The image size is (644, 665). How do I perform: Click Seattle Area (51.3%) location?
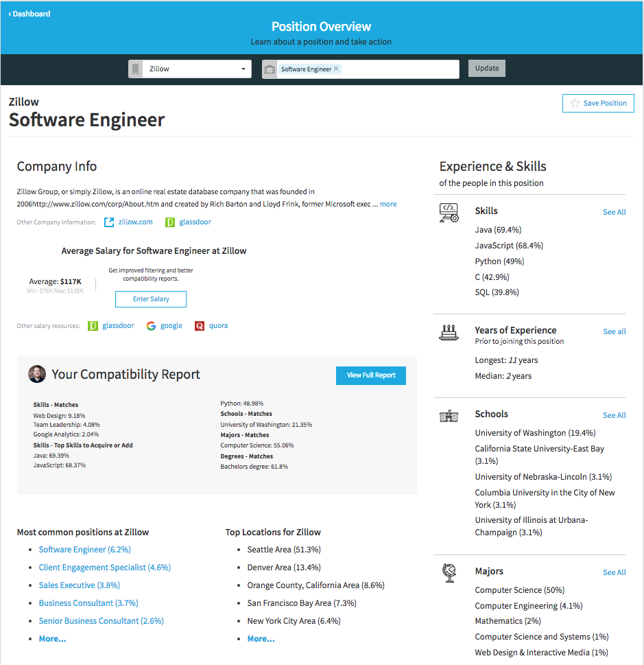(284, 550)
